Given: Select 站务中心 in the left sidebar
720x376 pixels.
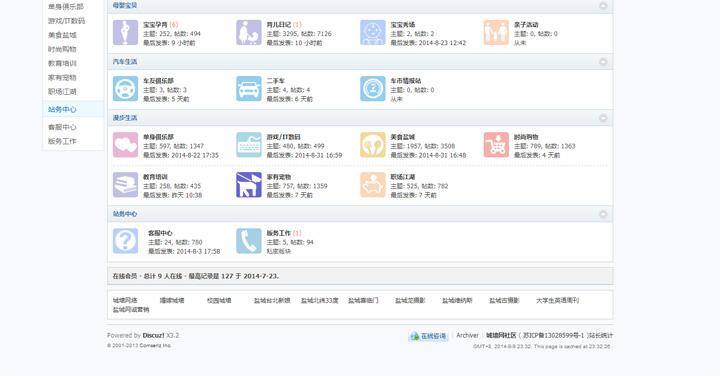Looking at the screenshot, I should coord(62,109).
